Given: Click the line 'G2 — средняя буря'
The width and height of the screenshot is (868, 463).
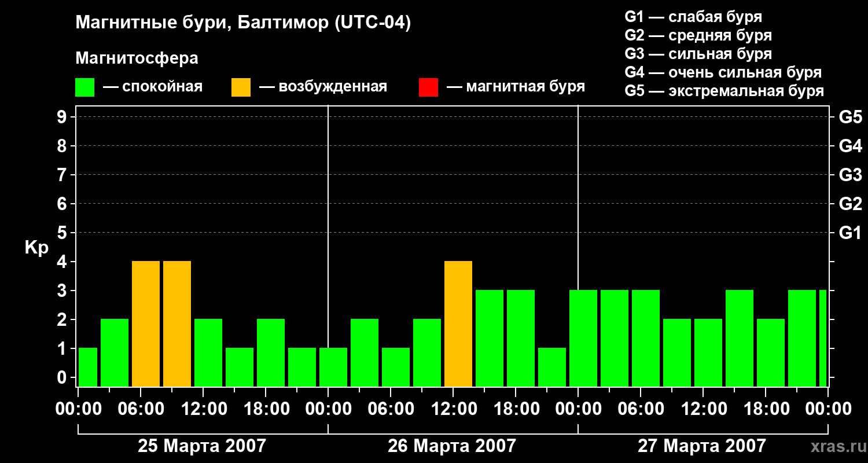Looking at the screenshot, I should [x=698, y=35].
